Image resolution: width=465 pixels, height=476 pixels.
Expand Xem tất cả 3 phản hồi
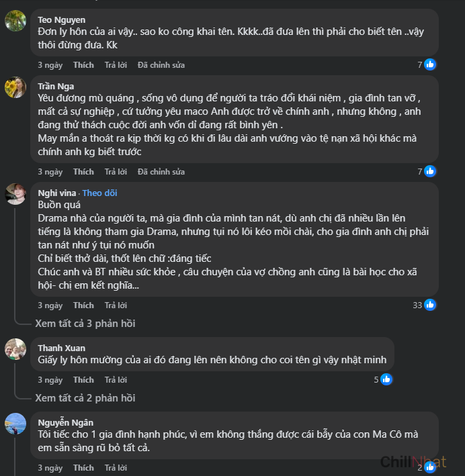(85, 324)
